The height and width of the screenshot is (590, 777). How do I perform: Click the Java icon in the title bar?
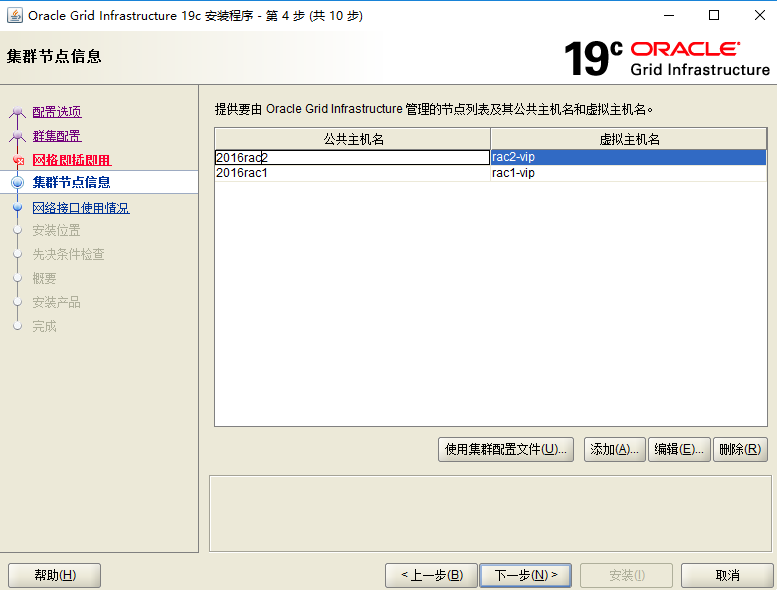click(14, 16)
